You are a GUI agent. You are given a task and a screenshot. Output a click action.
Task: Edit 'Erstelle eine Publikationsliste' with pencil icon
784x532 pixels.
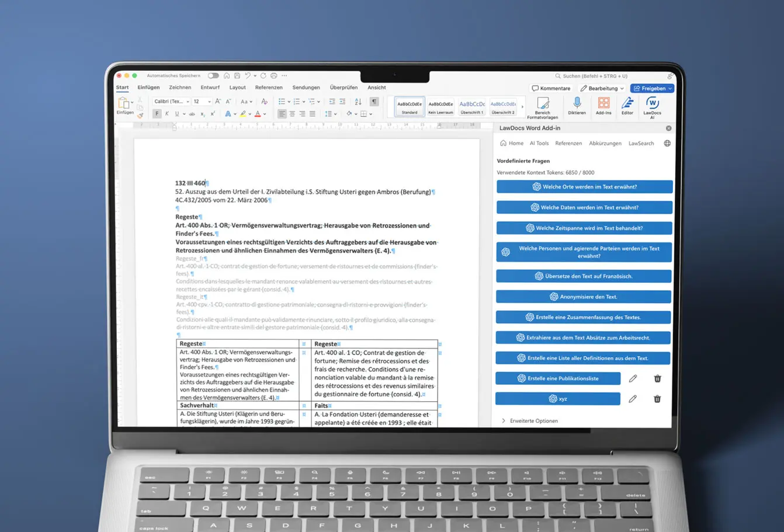[633, 378]
